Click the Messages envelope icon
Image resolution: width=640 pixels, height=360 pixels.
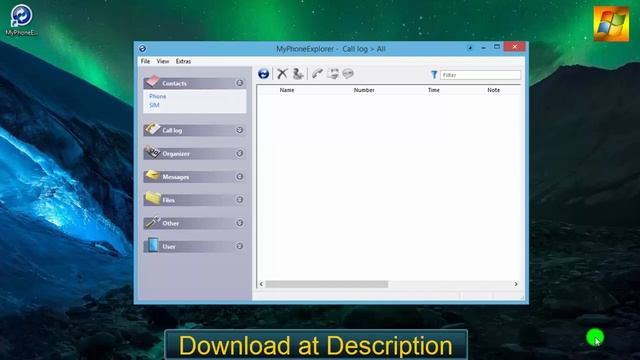point(152,175)
